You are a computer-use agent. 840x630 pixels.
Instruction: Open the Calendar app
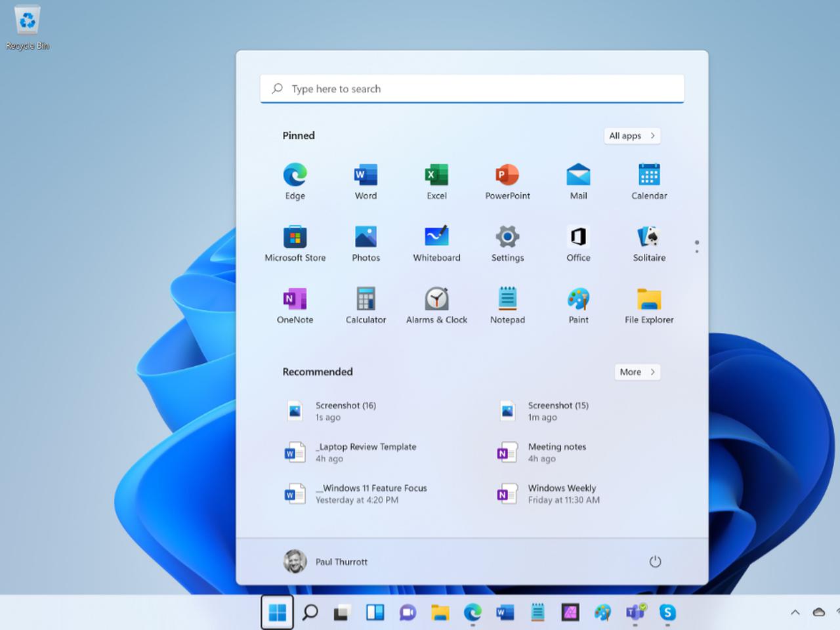(649, 181)
